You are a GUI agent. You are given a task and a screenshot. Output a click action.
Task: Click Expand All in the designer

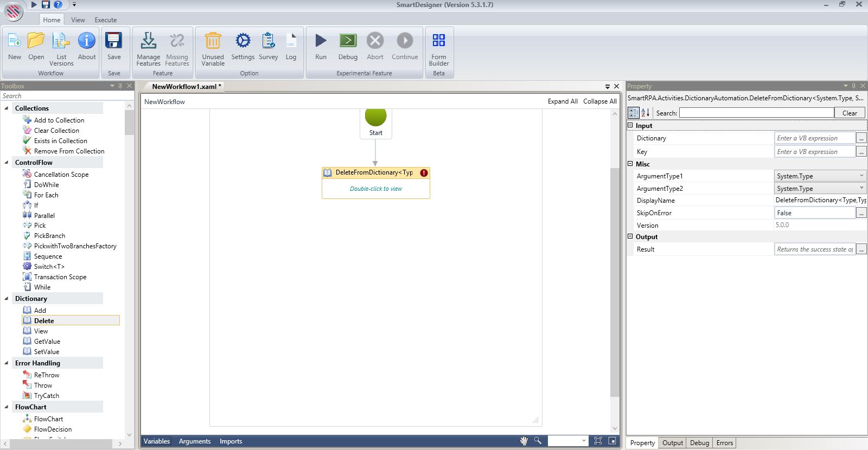click(x=562, y=101)
